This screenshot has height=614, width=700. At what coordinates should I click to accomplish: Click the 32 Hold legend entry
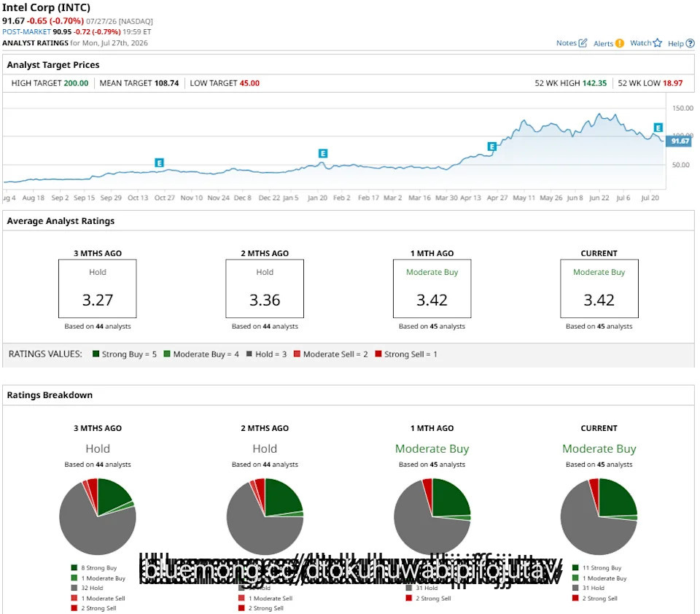87,588
